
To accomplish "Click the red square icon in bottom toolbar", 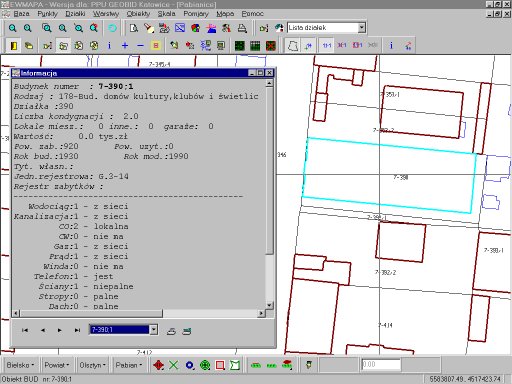I will coord(220,365).
